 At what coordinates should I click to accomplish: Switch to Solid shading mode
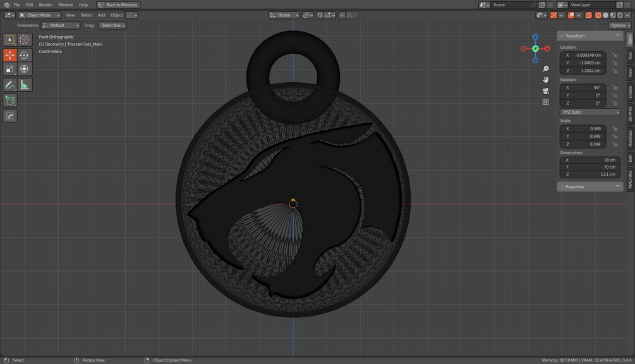point(605,15)
